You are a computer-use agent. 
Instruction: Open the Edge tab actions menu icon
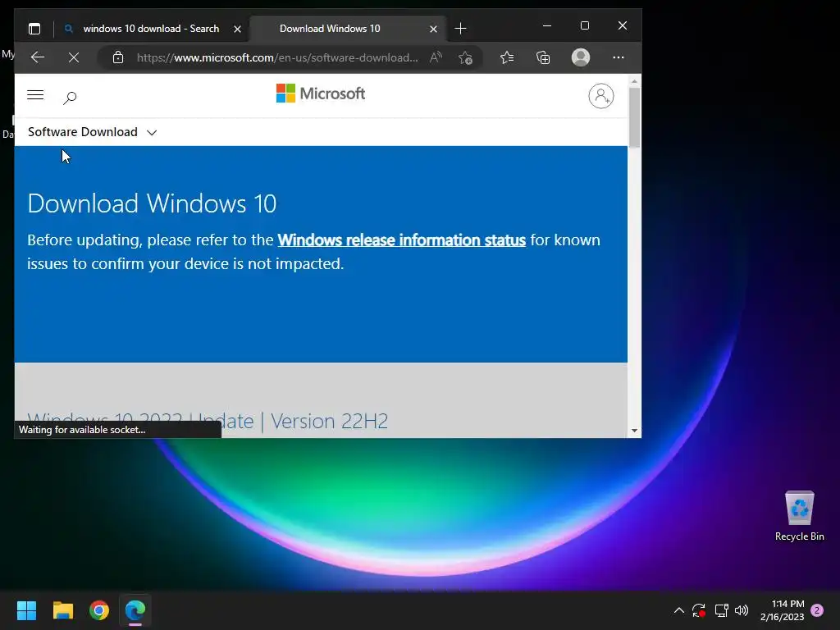pyautogui.click(x=34, y=29)
